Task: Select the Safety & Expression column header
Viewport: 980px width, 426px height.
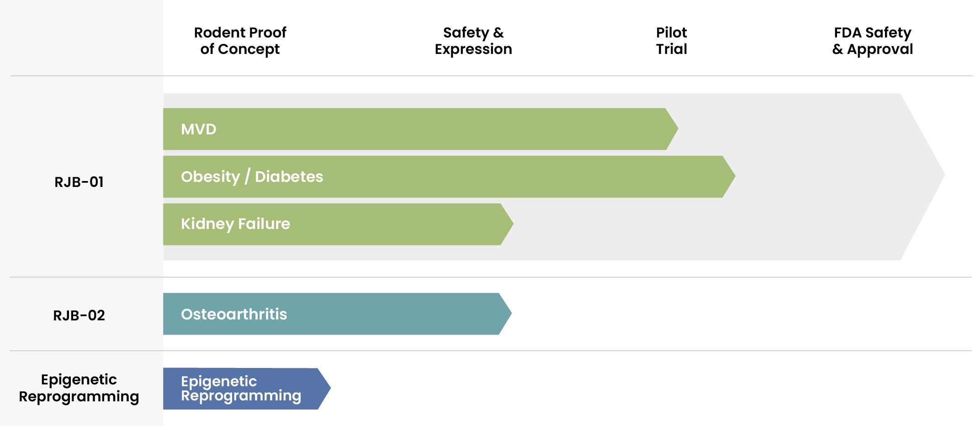Action: click(x=473, y=41)
